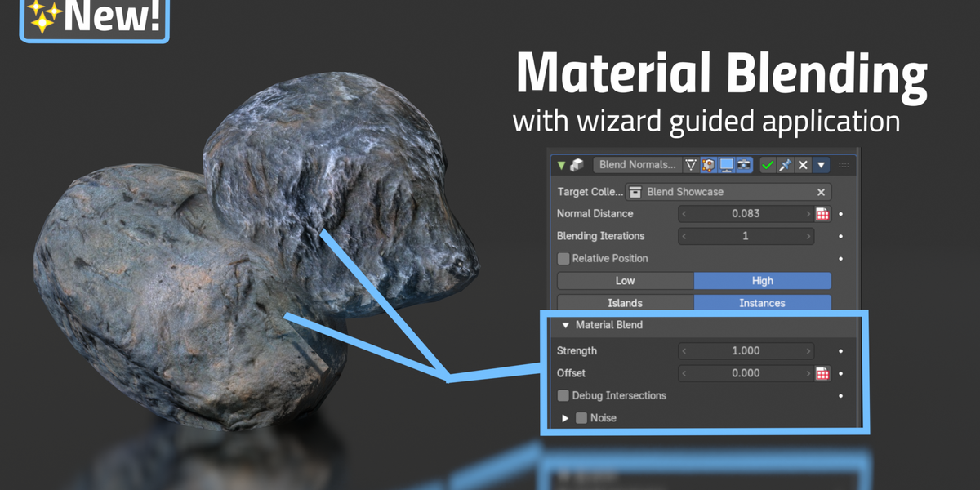Screen dimensions: 980x490
Task: Select the Islands mode option
Action: (626, 303)
